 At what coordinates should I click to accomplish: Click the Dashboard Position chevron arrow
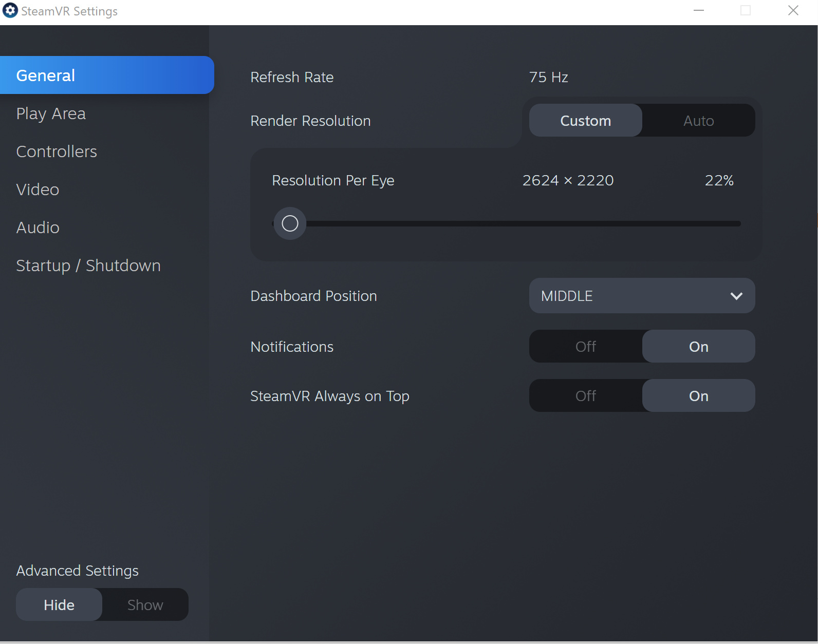click(x=736, y=296)
